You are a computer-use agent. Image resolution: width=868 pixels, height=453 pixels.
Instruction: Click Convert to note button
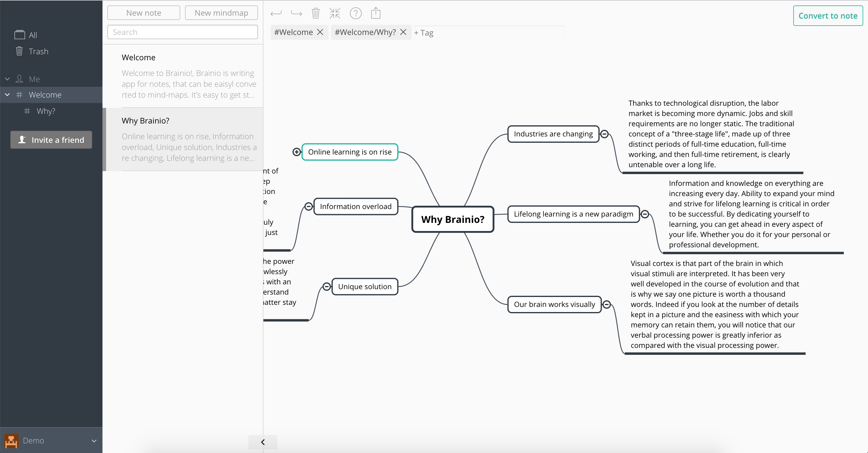click(x=828, y=16)
